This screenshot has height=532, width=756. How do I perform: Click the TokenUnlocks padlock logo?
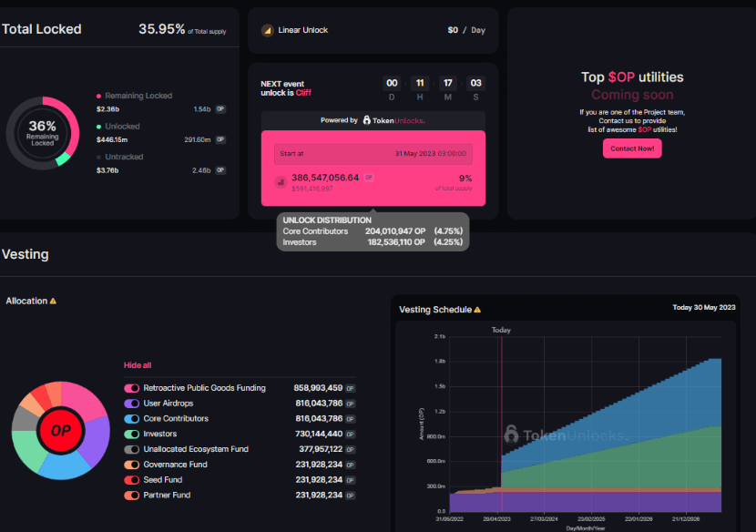tap(366, 120)
